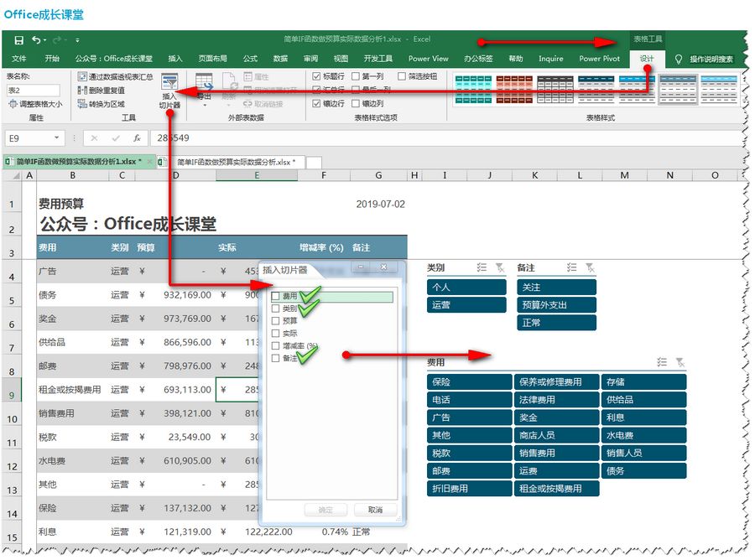Click the Save icon in quick access toolbar
Image resolution: width=755 pixels, height=560 pixels.
click(x=18, y=40)
